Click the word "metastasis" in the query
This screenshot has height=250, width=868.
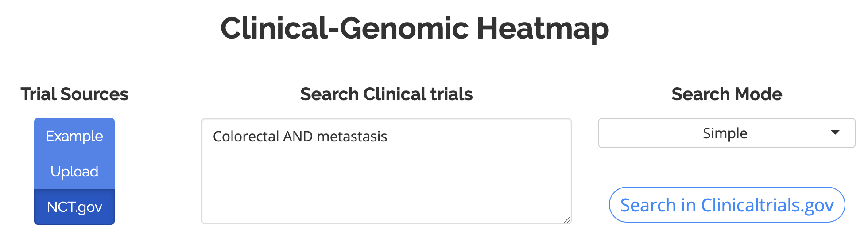click(352, 137)
